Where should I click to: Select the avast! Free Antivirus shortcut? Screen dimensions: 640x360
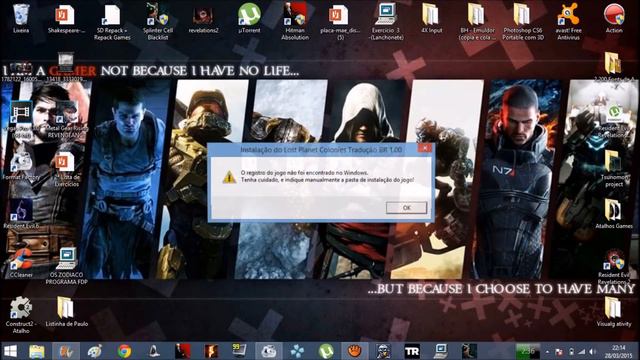pyautogui.click(x=568, y=22)
